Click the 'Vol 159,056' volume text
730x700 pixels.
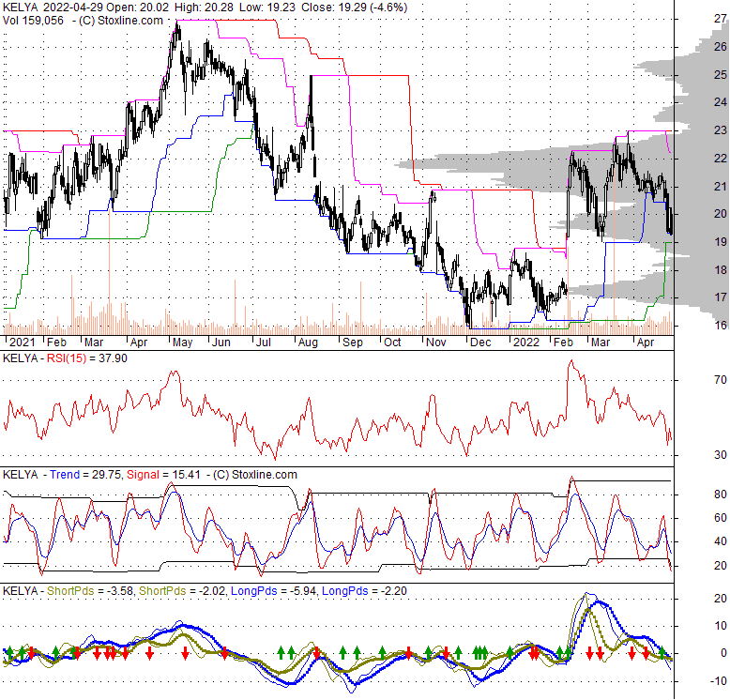click(x=33, y=21)
